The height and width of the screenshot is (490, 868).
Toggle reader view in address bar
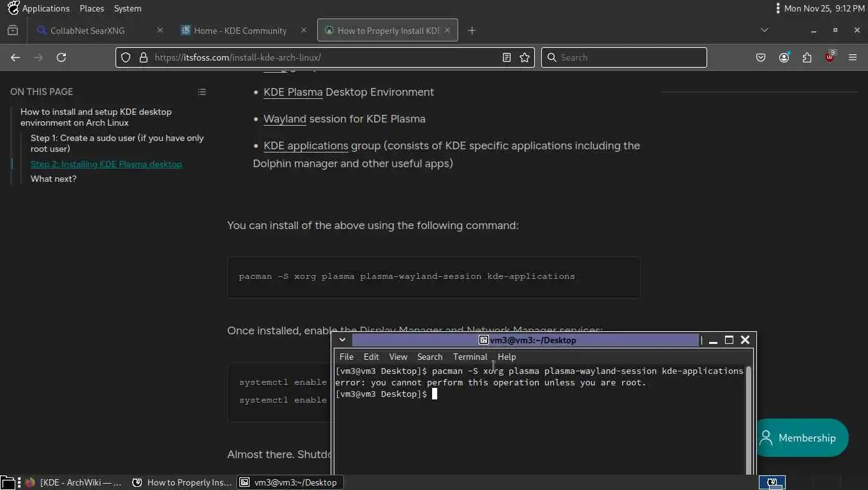506,57
